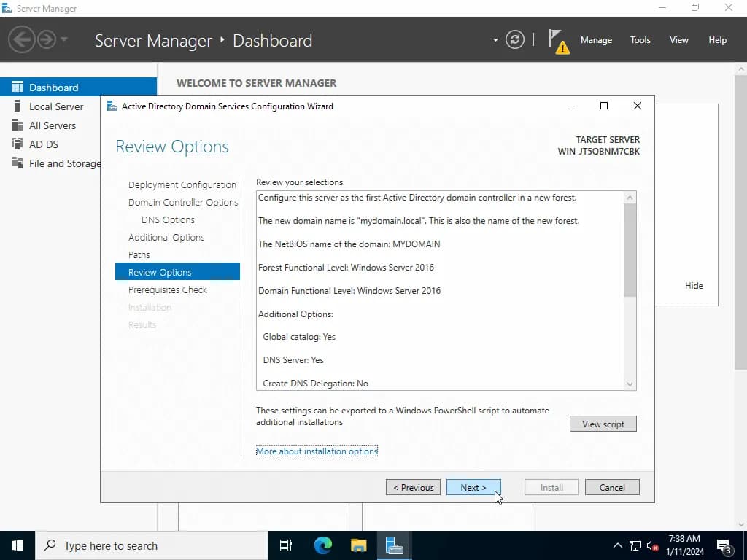Click Create DNS Delegation: No line
The height and width of the screenshot is (560, 747).
click(x=315, y=384)
